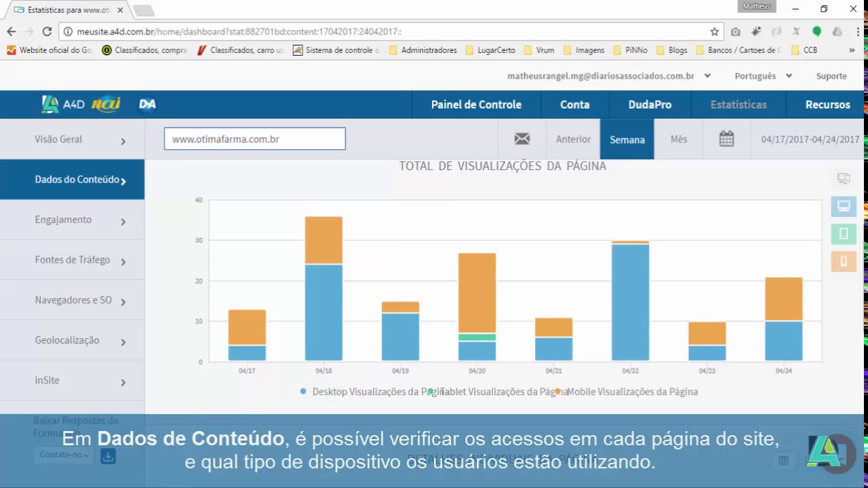The height and width of the screenshot is (488, 868).
Task: Click the green bubble extension icon
Action: pyautogui.click(x=817, y=31)
